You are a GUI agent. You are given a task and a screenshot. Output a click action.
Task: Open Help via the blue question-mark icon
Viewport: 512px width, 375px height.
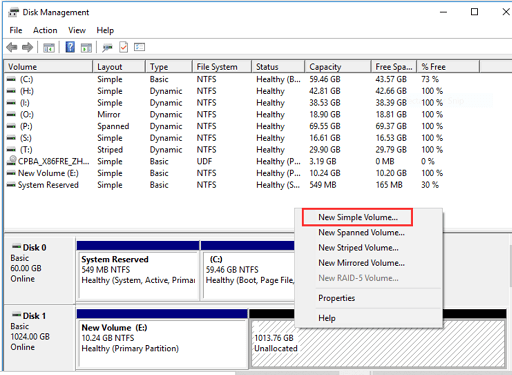coord(70,47)
